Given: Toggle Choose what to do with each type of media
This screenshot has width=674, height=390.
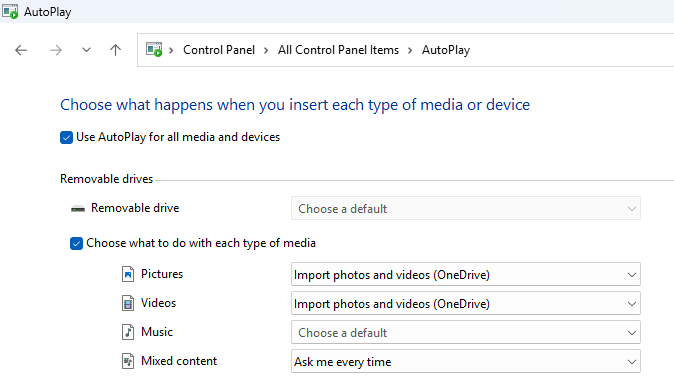Looking at the screenshot, I should point(76,243).
